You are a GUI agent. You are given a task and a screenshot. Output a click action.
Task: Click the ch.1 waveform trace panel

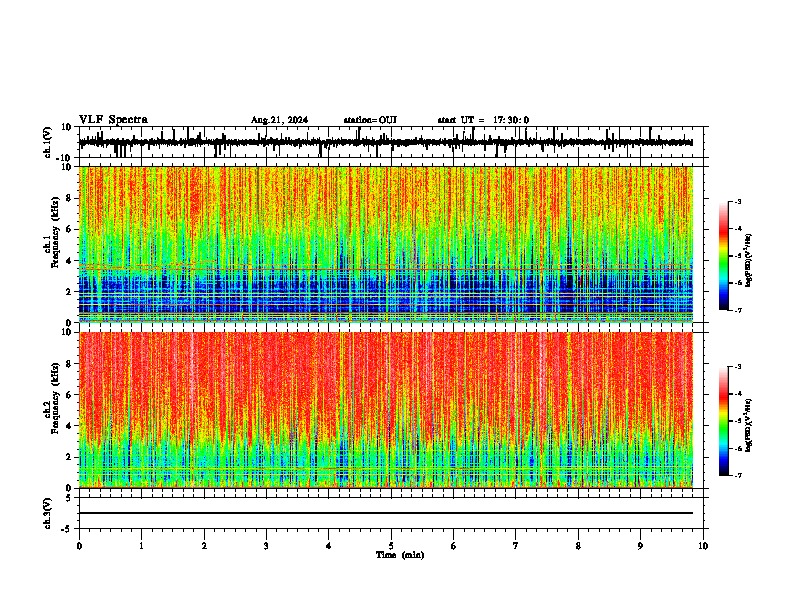(391, 142)
